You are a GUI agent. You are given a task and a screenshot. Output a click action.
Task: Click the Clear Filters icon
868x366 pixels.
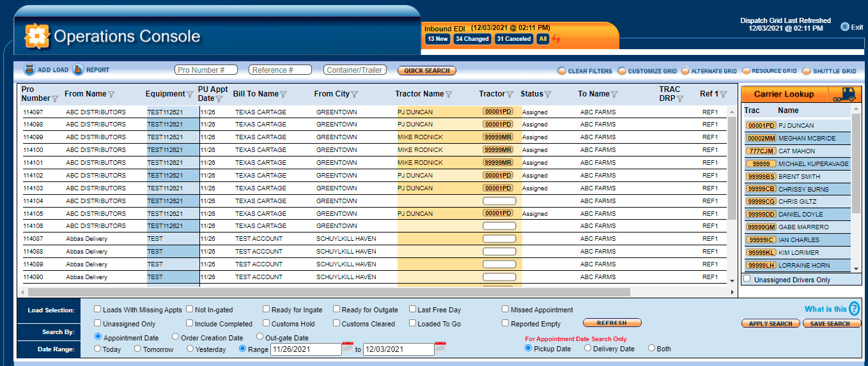point(561,71)
